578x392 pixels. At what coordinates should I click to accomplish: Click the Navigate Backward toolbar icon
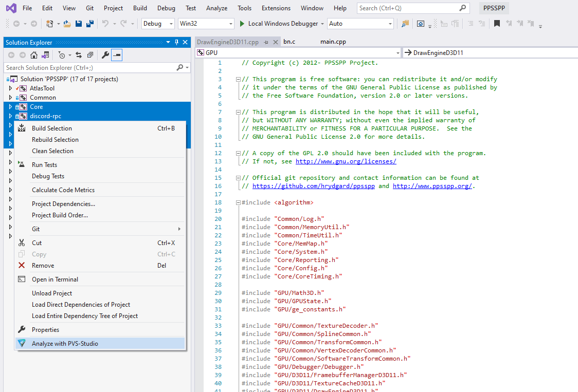click(x=16, y=24)
